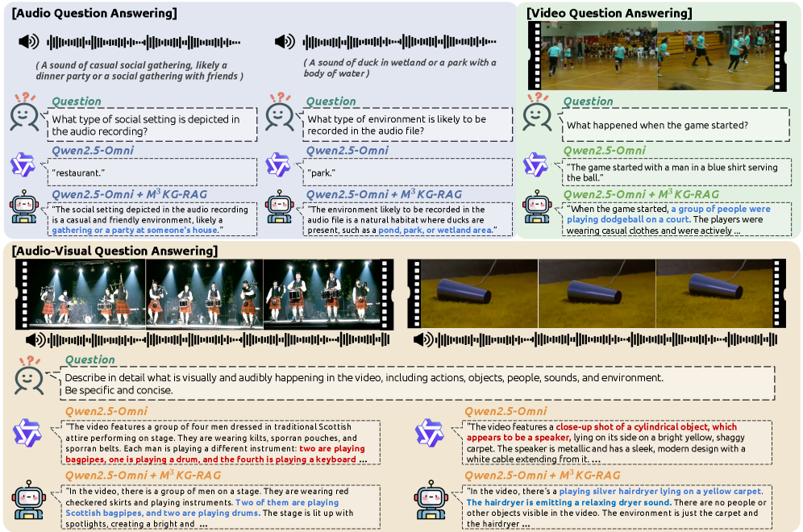Click the robot icon beside the "party at someone's house" answer

click(x=23, y=207)
